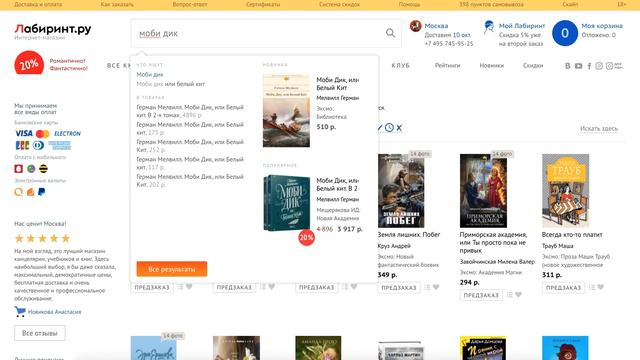Click the red MTS mobile payment icon
Screen dimensions: 640x360
pos(19,169)
